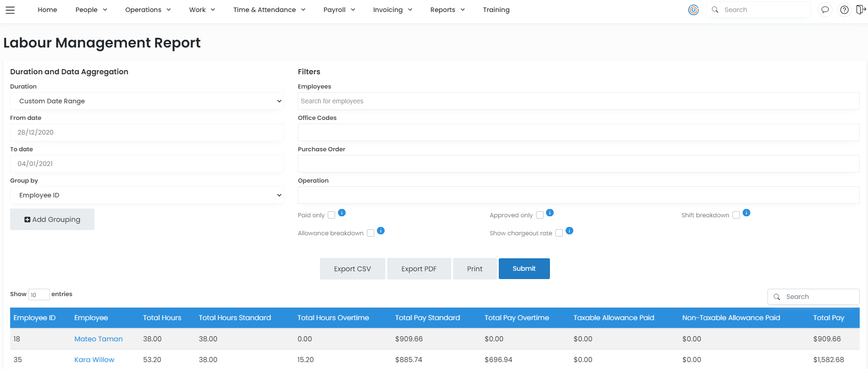Open the chat bubble icon
868x369 pixels.
point(825,10)
